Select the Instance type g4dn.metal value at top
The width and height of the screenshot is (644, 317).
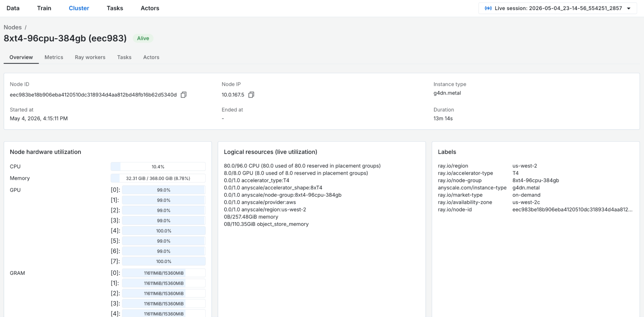(447, 93)
